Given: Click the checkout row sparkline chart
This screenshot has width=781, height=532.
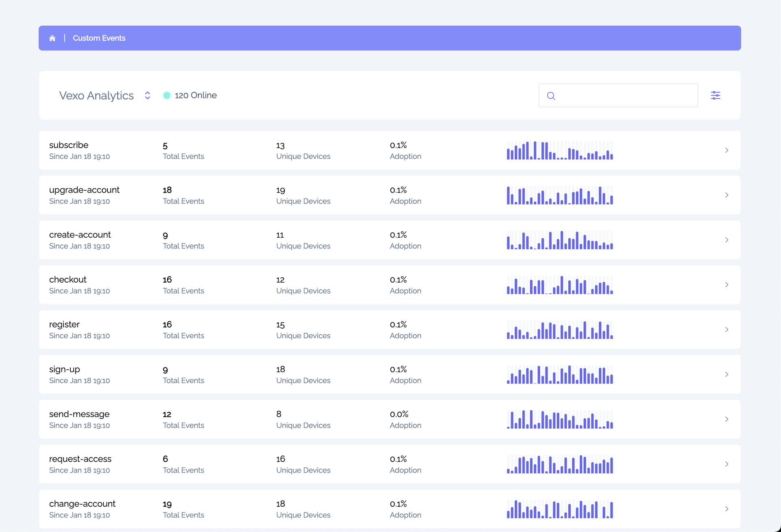Looking at the screenshot, I should tap(560, 285).
